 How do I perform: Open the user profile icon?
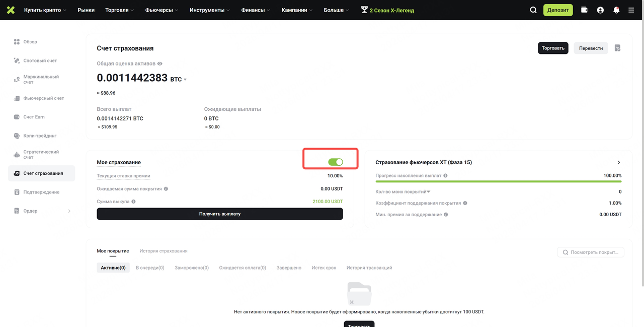600,10
